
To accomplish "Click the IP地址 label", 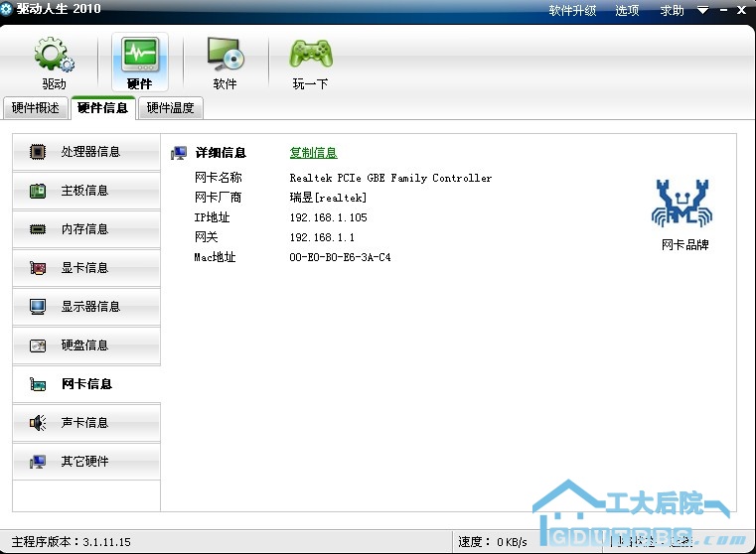I will click(213, 217).
